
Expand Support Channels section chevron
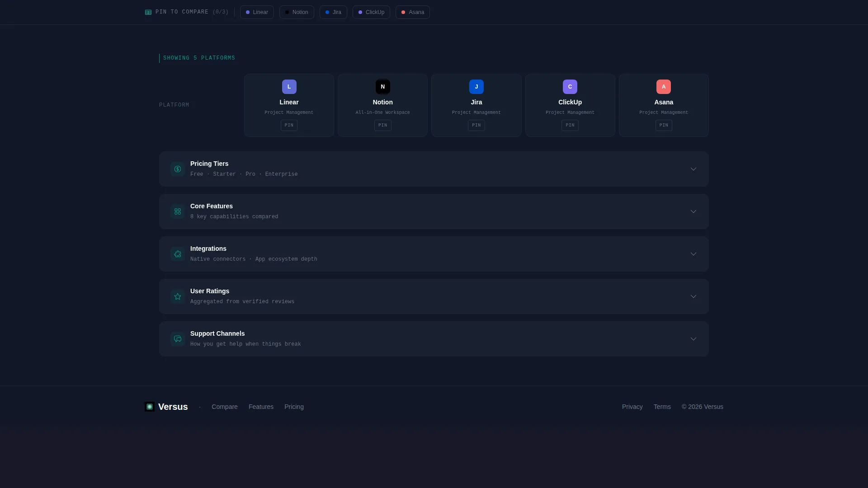pos(693,339)
